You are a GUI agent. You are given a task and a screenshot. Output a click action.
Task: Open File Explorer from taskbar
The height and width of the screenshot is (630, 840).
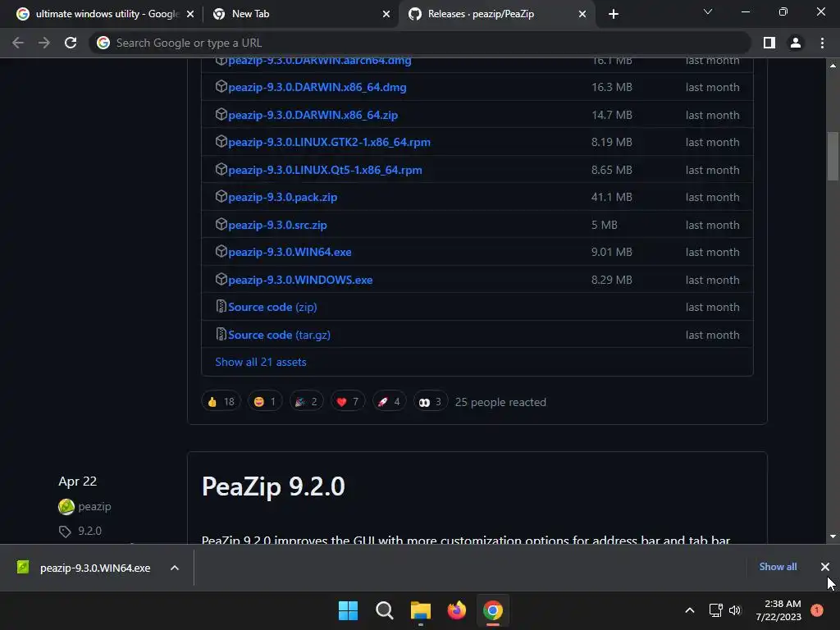pyautogui.click(x=421, y=610)
